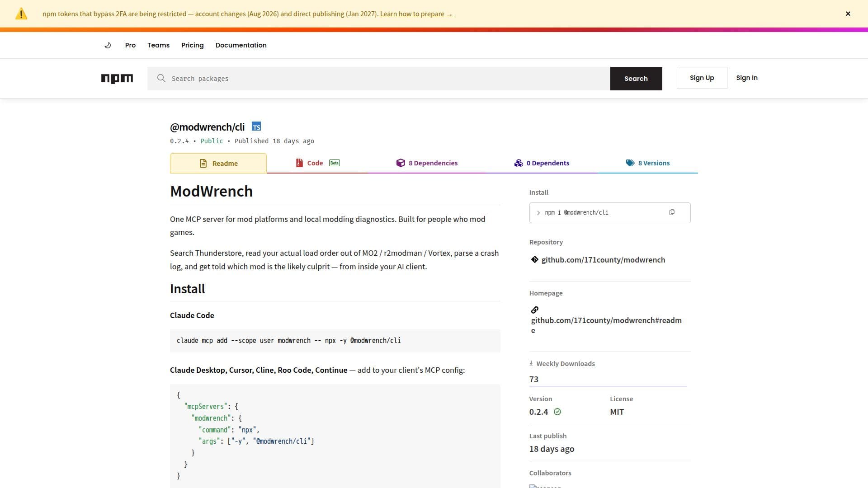This screenshot has width=868, height=488.
Task: Go to npm home via logo
Action: (x=117, y=79)
